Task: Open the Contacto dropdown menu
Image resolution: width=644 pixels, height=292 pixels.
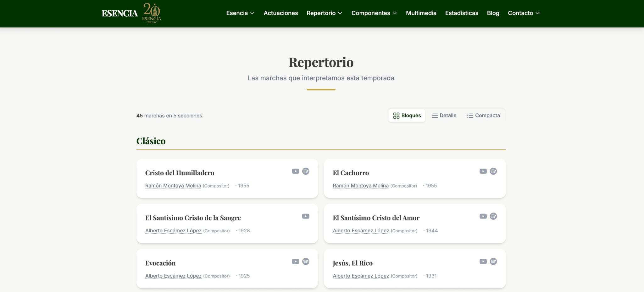Action: 524,13
